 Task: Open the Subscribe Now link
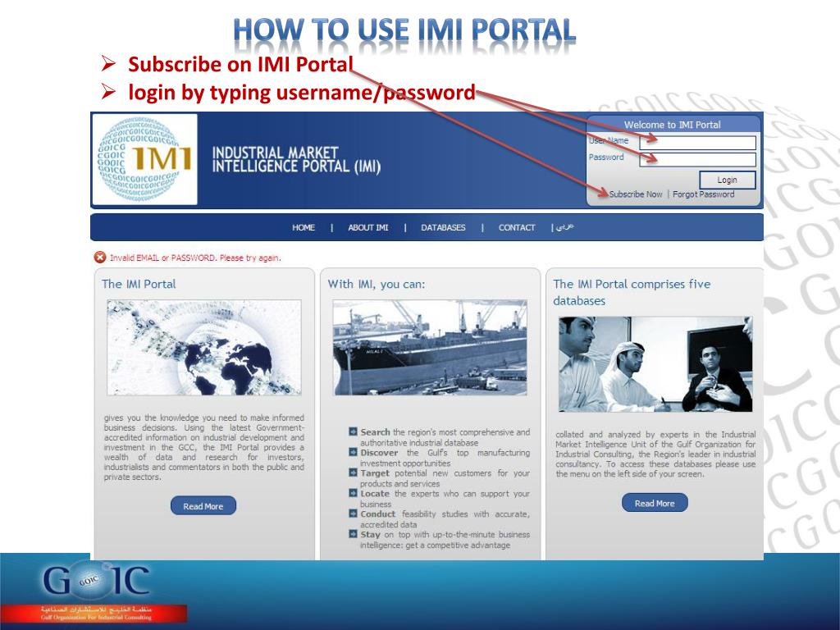click(636, 194)
